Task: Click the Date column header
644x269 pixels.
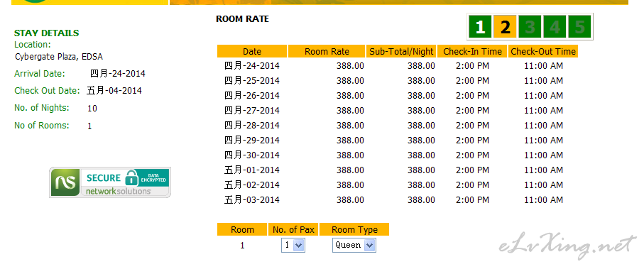Action: [x=252, y=51]
